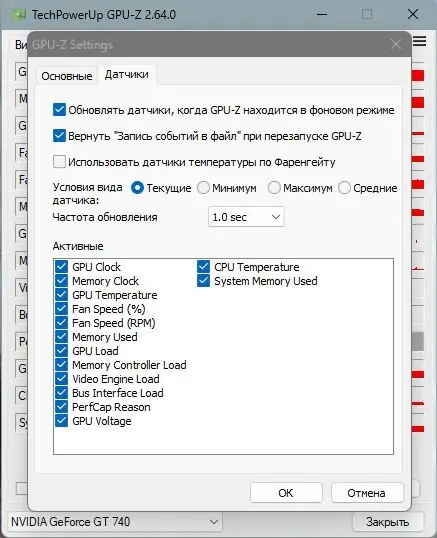Viewport: 437px width, 538px height.
Task: Close the GPU-Z Settings dialog with X
Action: [396, 44]
